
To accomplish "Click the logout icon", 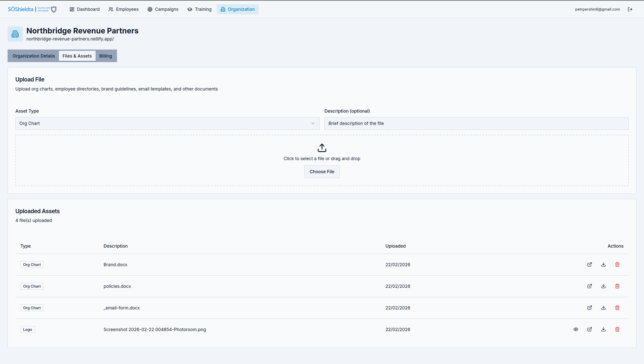I will tap(630, 9).
